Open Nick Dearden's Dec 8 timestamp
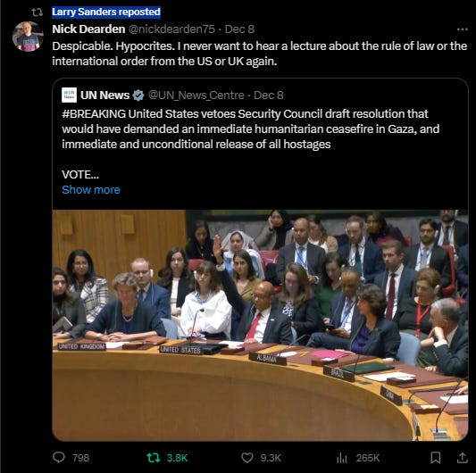The height and width of the screenshot is (473, 476). pos(239,29)
